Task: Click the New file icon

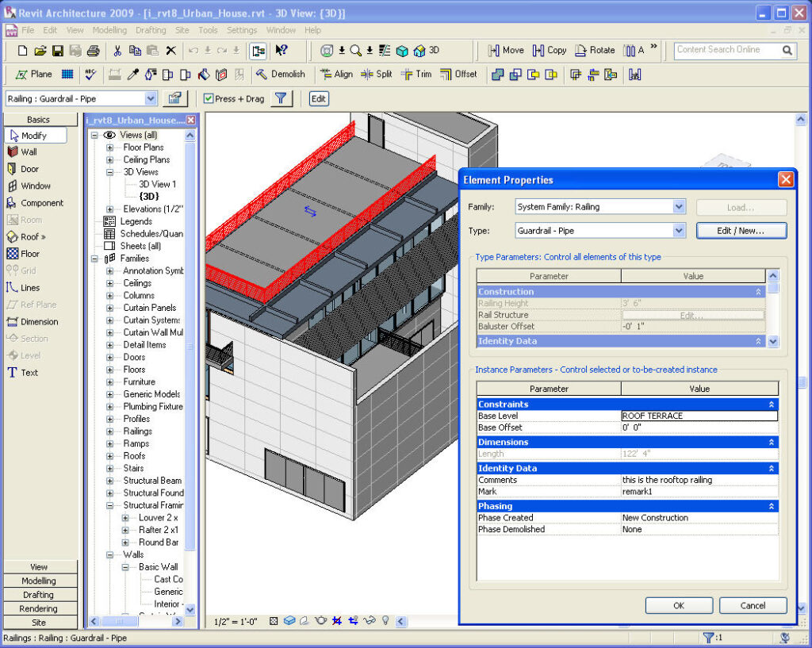Action: pyautogui.click(x=22, y=51)
